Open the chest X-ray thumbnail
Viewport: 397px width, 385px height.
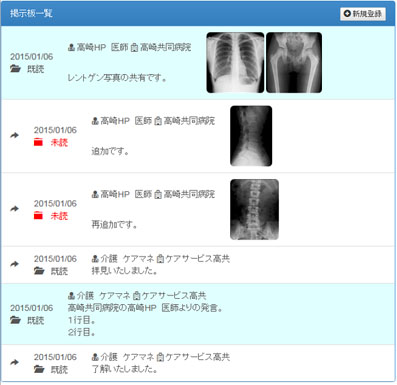[x=235, y=62]
